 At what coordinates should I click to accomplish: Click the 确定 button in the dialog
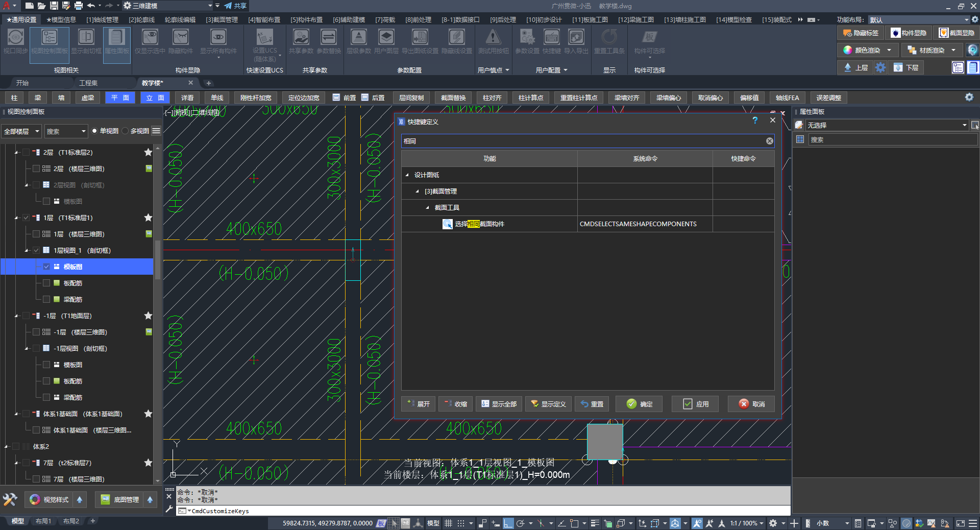pyautogui.click(x=639, y=404)
